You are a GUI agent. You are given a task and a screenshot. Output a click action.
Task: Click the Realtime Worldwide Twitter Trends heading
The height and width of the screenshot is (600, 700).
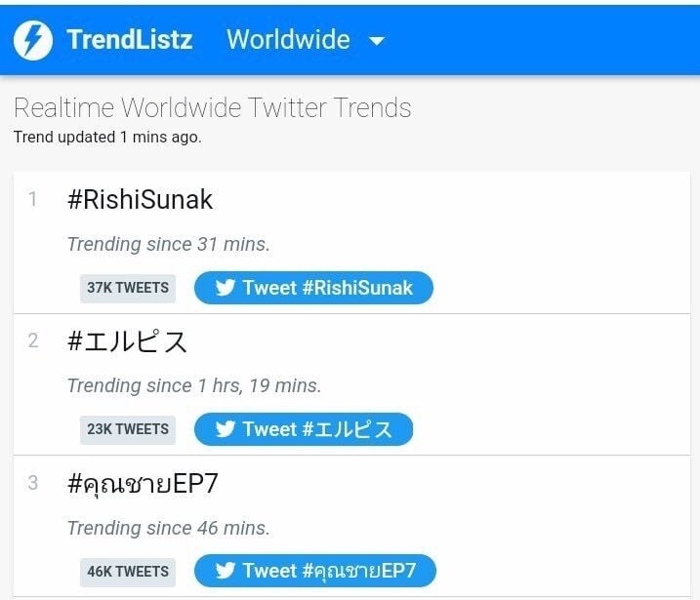pos(212,107)
